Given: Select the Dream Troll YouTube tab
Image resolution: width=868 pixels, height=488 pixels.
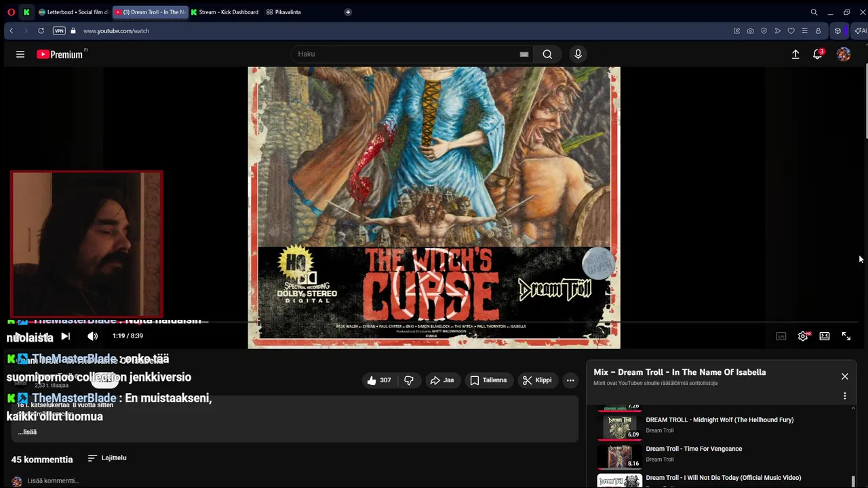Looking at the screenshot, I should (150, 12).
